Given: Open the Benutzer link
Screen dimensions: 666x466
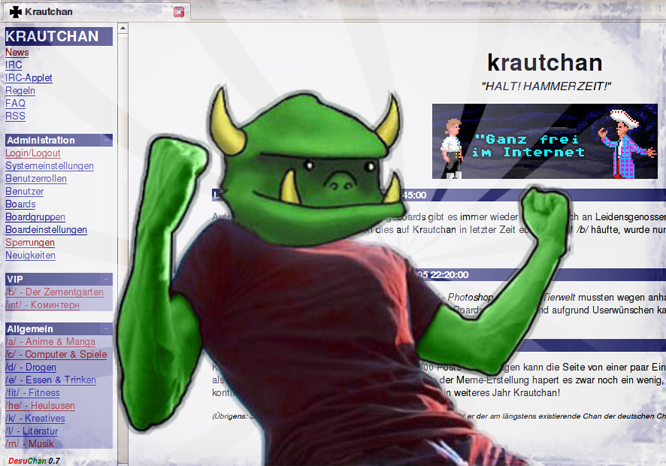Looking at the screenshot, I should pyautogui.click(x=24, y=191).
